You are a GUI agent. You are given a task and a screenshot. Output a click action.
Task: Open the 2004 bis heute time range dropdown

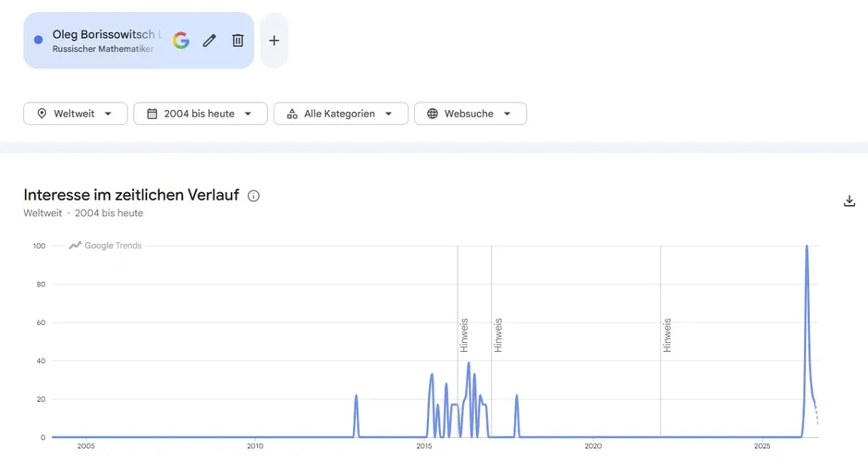[201, 114]
